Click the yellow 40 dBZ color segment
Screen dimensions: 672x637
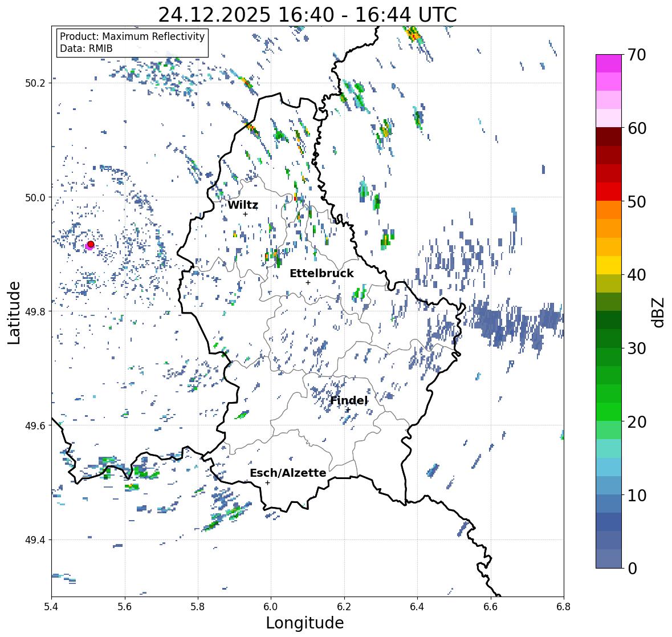609,265
